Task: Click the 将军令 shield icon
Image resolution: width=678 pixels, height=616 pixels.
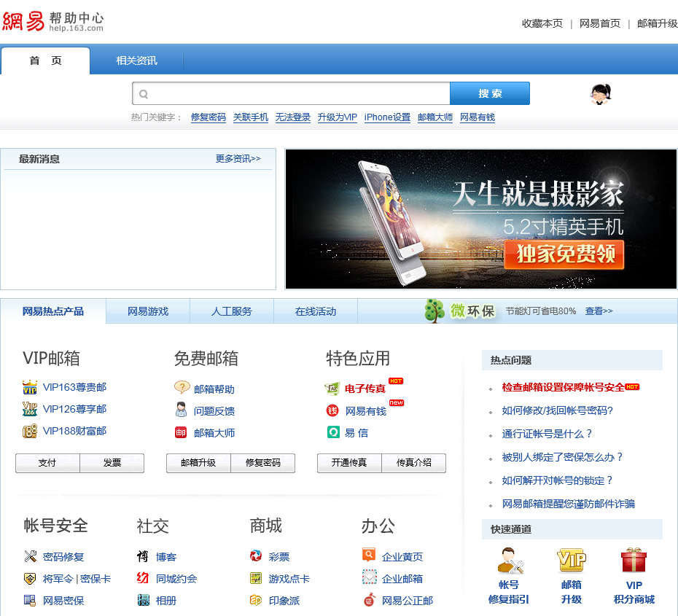Action: tap(30, 578)
